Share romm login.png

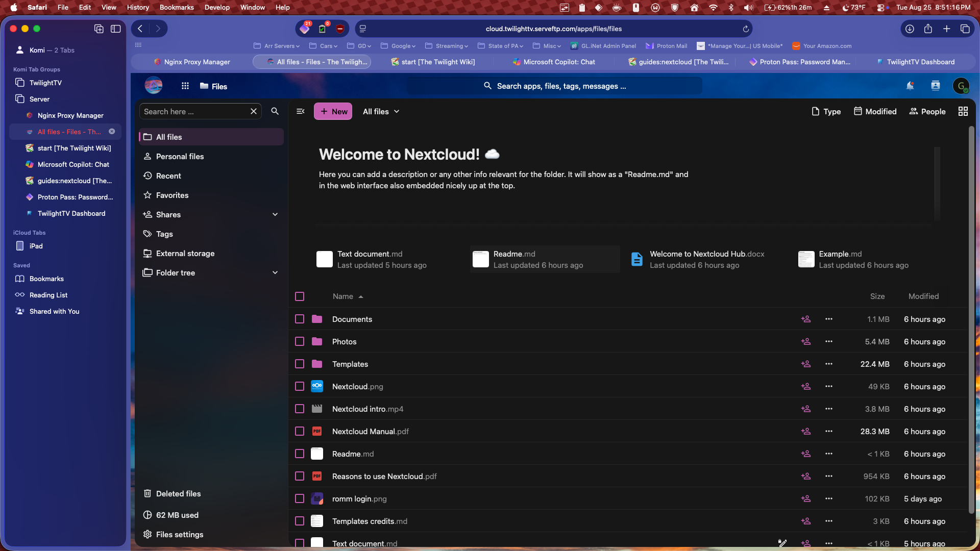[806, 499]
